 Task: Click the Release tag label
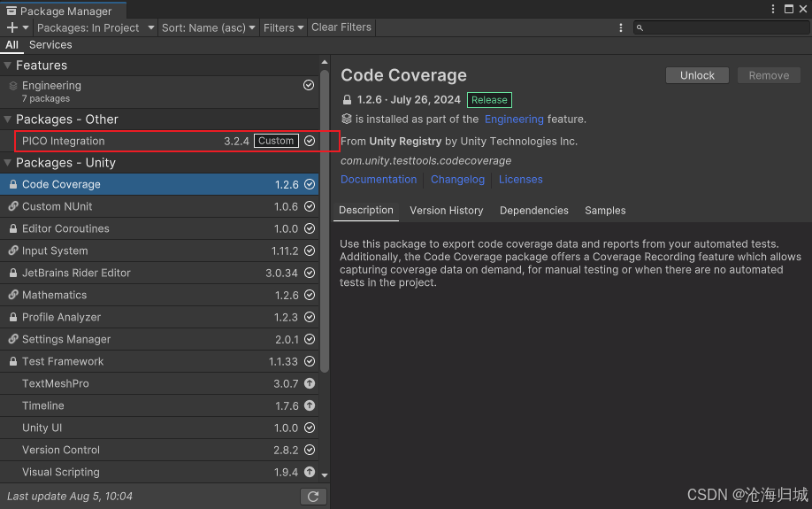(x=489, y=99)
